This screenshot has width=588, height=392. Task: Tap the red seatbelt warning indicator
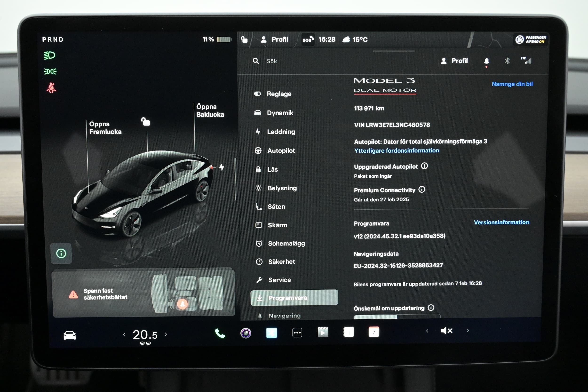[x=51, y=87]
